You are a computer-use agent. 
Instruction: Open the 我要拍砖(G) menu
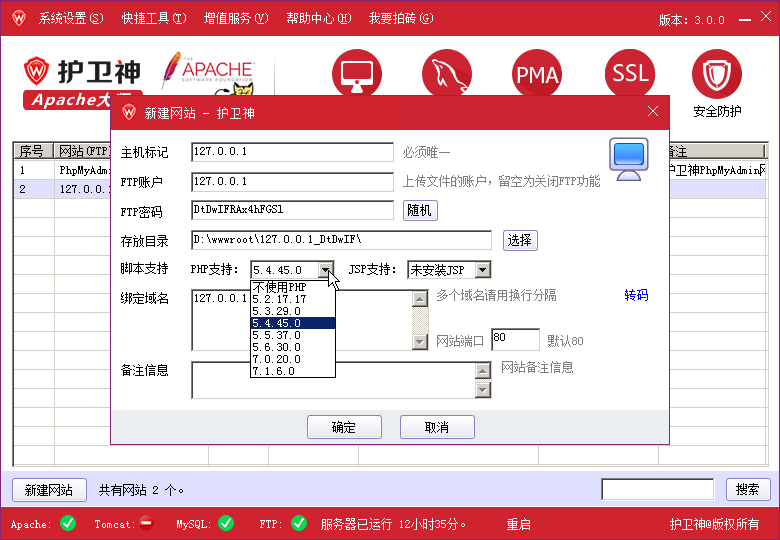coord(400,18)
